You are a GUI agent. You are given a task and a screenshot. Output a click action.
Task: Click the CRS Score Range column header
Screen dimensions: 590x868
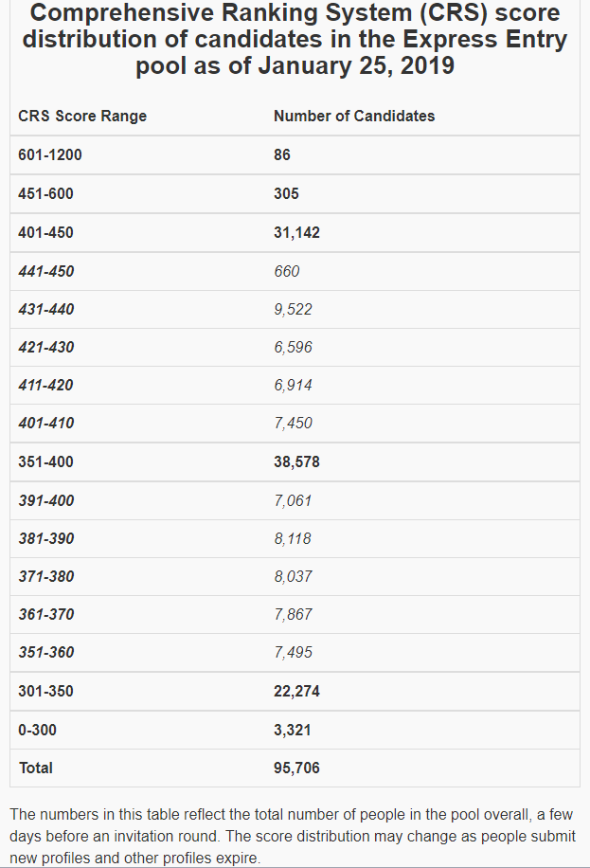coord(82,117)
